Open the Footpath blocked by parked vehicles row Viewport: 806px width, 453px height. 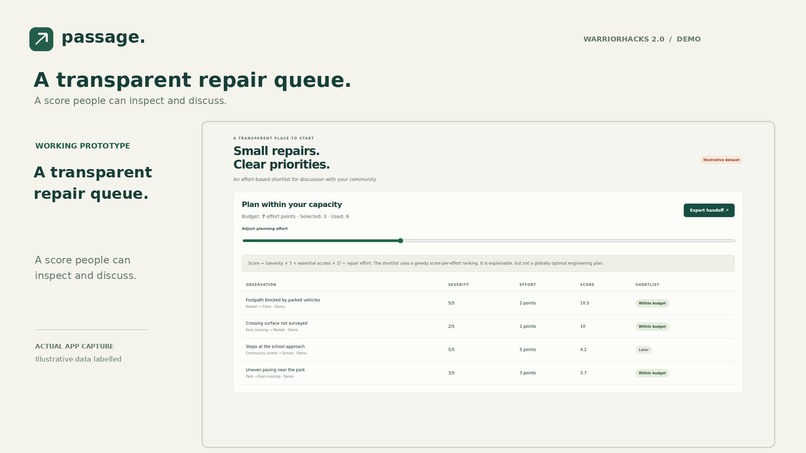point(488,303)
